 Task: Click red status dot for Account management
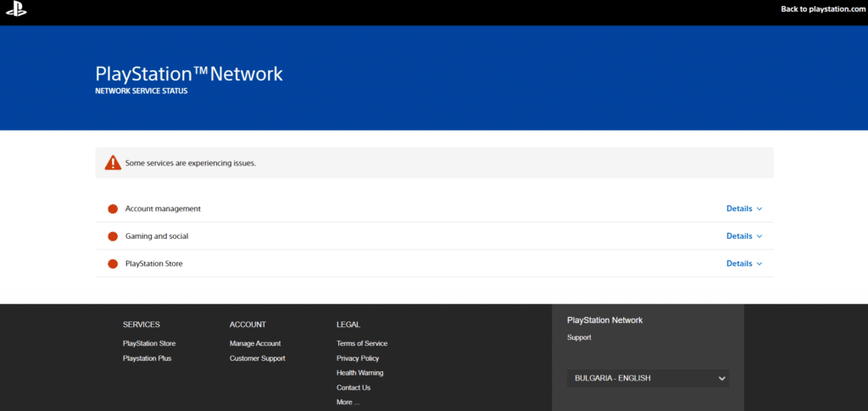113,209
